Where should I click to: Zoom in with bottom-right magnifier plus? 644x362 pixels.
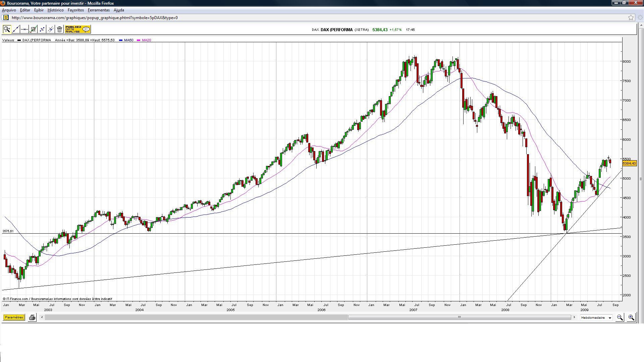(x=631, y=318)
